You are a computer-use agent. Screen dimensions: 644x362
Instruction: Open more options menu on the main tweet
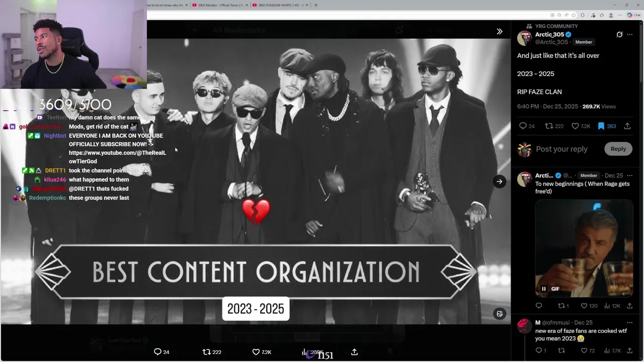click(x=629, y=35)
